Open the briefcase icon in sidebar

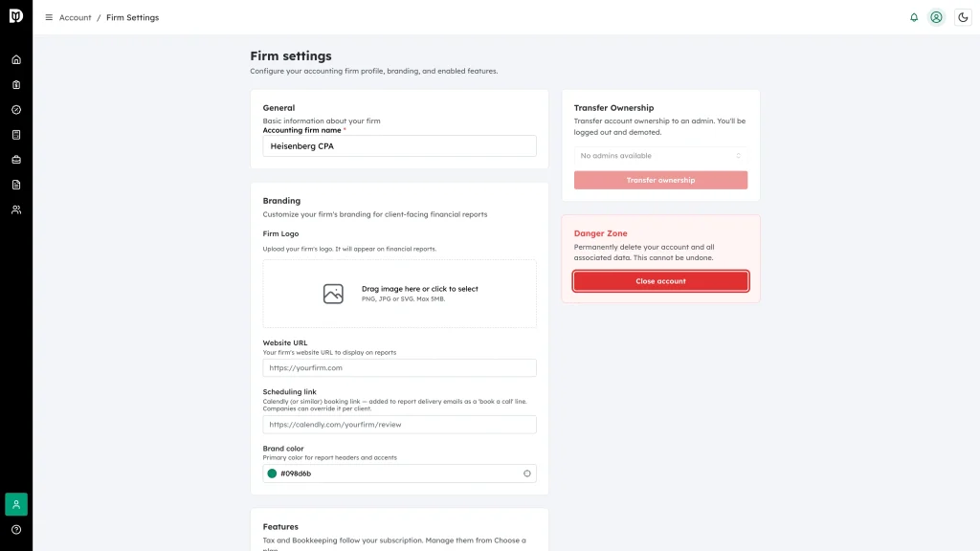click(16, 160)
